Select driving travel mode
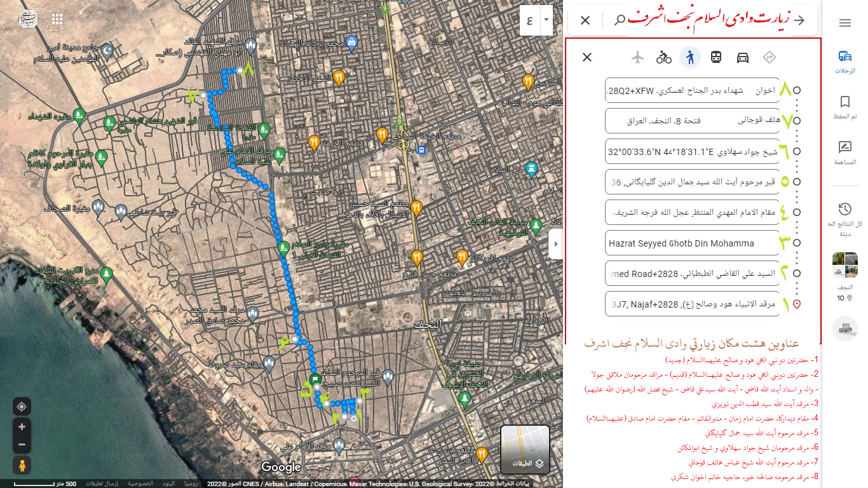Screen dimensions: 868x488 743,57
